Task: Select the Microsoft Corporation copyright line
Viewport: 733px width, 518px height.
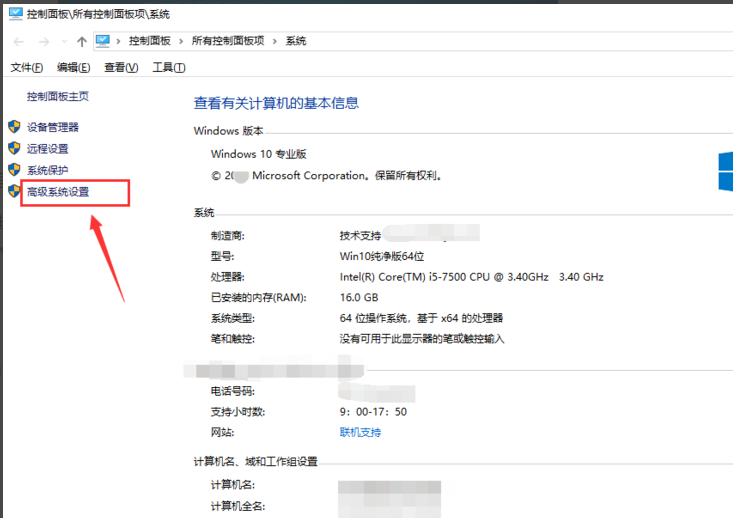Action: [x=326, y=176]
